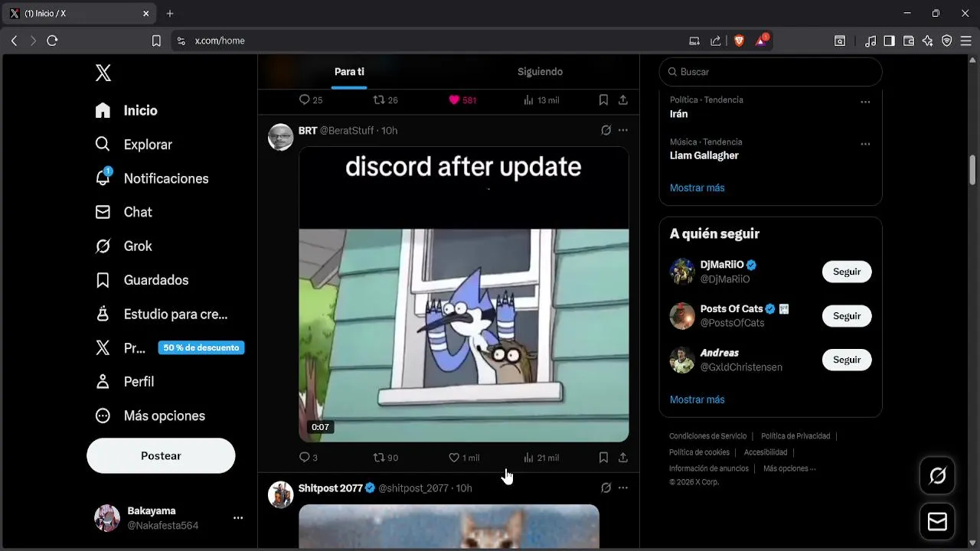Go to Inicio in the sidebar
The image size is (980, 551).
(x=126, y=110)
